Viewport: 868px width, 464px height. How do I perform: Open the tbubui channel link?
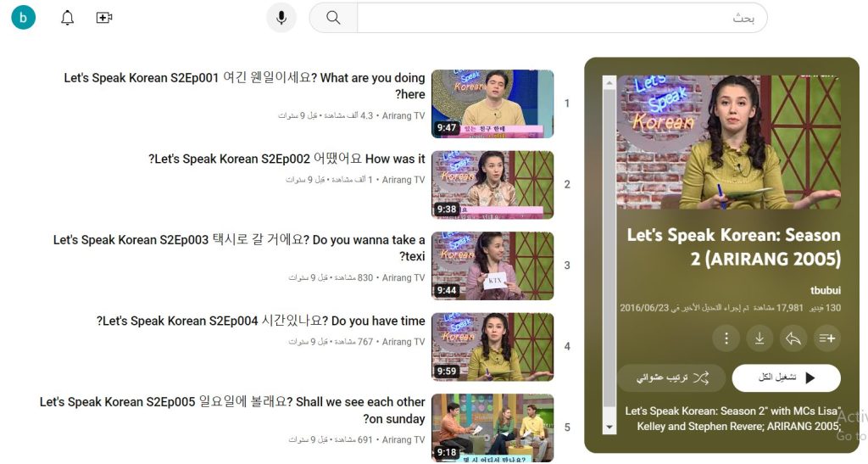(825, 290)
